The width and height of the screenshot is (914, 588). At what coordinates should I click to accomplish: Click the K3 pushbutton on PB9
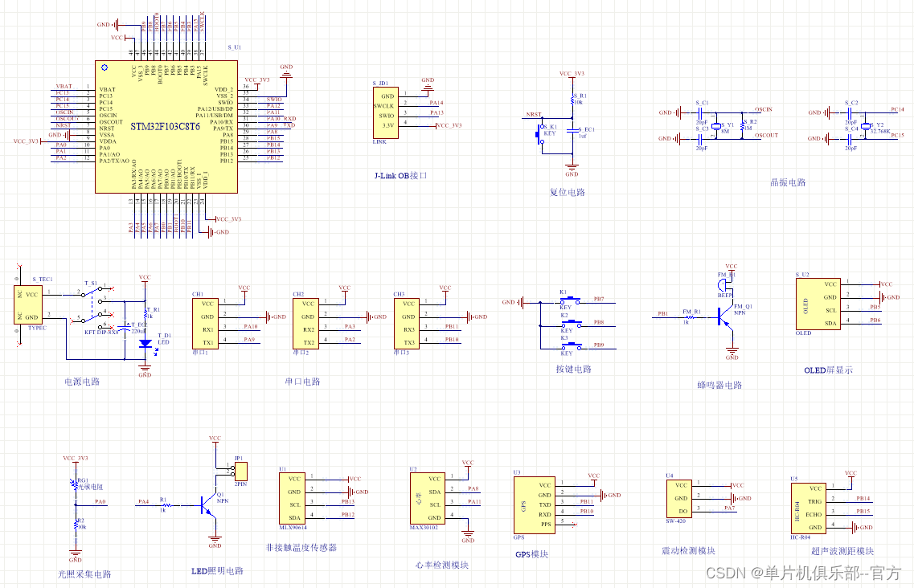[x=570, y=347]
